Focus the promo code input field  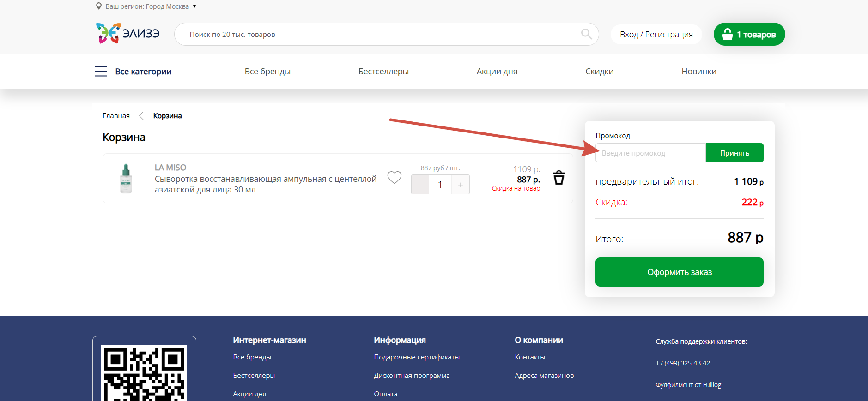click(x=650, y=153)
